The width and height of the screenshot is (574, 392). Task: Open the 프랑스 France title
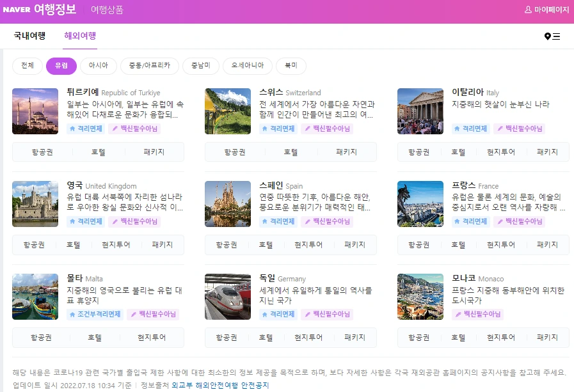pos(475,185)
